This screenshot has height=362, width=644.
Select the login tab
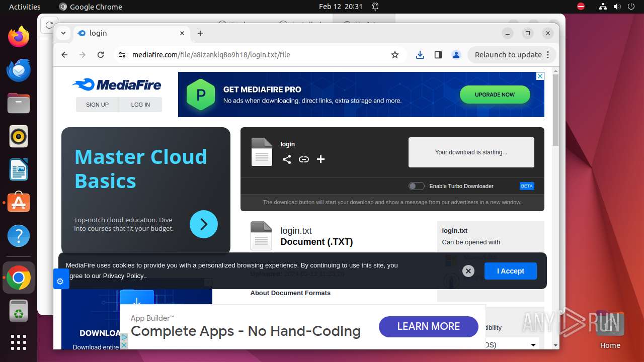pos(132,33)
